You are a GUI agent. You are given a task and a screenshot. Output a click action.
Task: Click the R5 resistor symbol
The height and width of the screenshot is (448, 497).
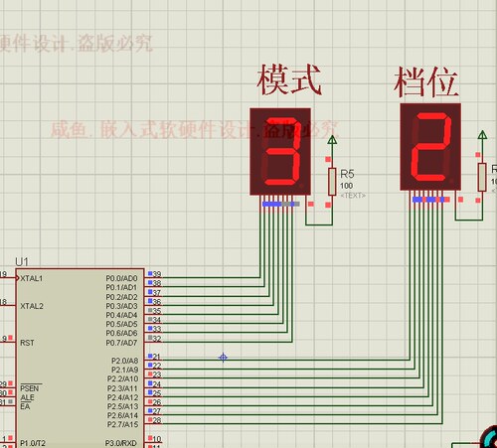(332, 182)
